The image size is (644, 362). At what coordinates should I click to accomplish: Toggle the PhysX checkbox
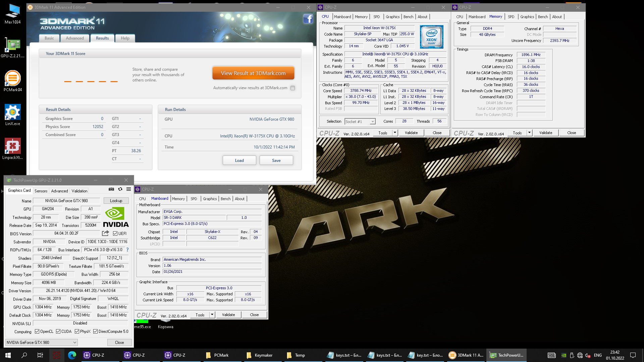coord(77,331)
